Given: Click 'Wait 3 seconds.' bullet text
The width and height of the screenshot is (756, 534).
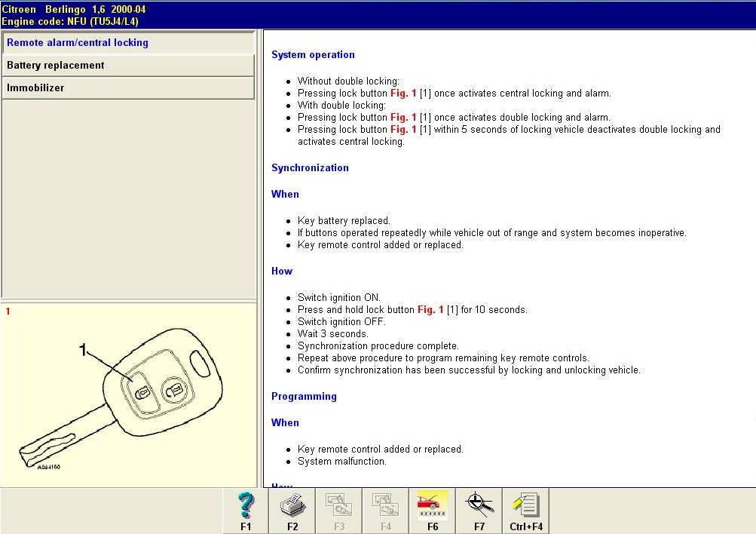Looking at the screenshot, I should (x=332, y=334).
